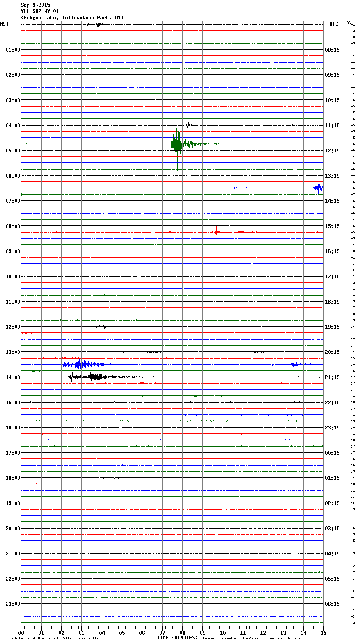Click minute '15' tick label on bottom axis
The width and height of the screenshot is (357, 644).
(x=323, y=633)
